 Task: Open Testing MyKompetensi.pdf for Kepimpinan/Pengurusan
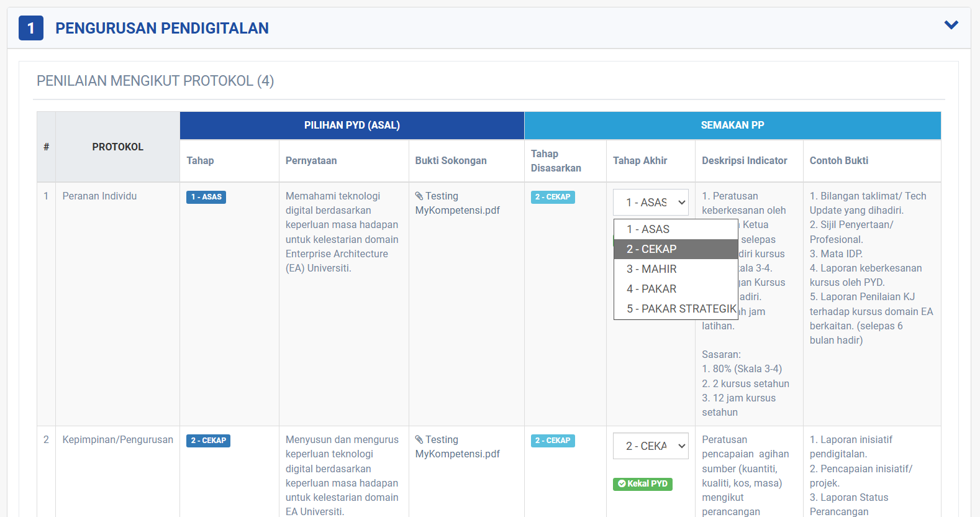pyautogui.click(x=458, y=447)
